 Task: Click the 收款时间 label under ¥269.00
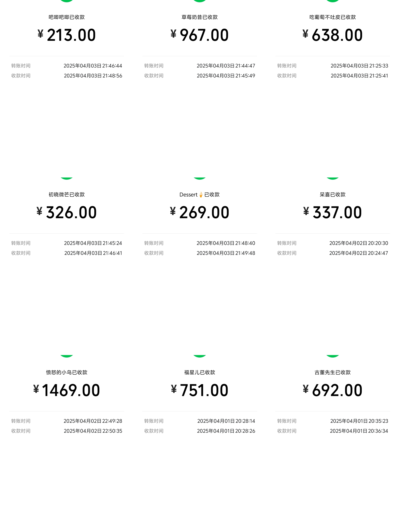point(154,253)
